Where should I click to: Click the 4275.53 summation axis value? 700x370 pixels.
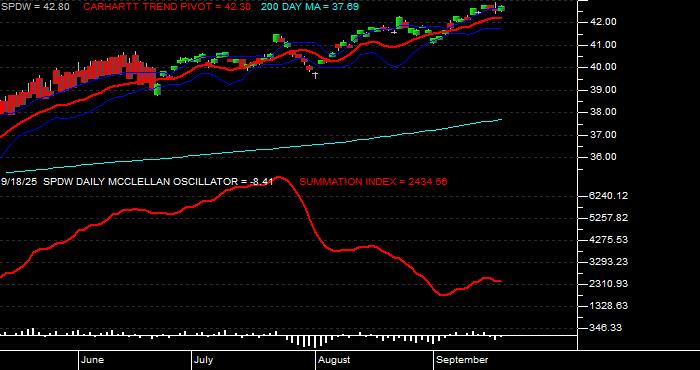[x=608, y=240]
